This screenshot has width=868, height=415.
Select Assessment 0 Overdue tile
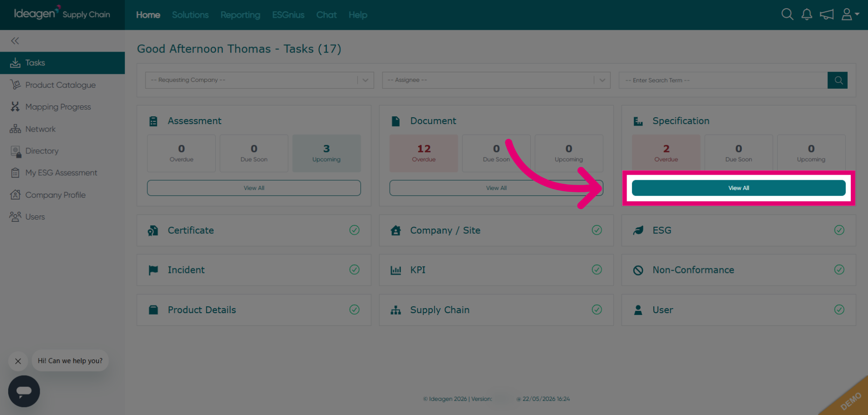[181, 153]
